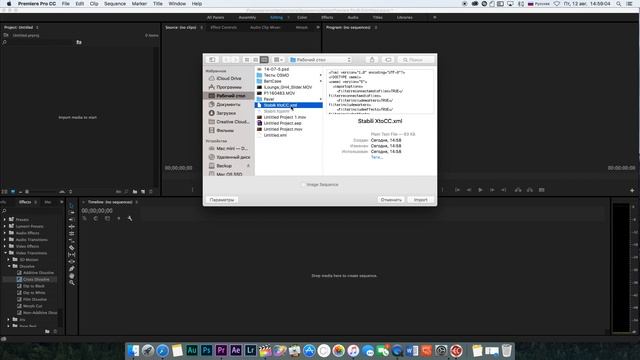Click the sidebar toggle icon in file dialog

coord(212,60)
